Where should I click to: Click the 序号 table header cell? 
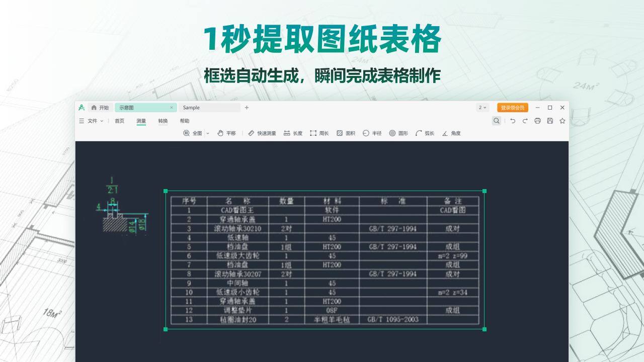189,201
